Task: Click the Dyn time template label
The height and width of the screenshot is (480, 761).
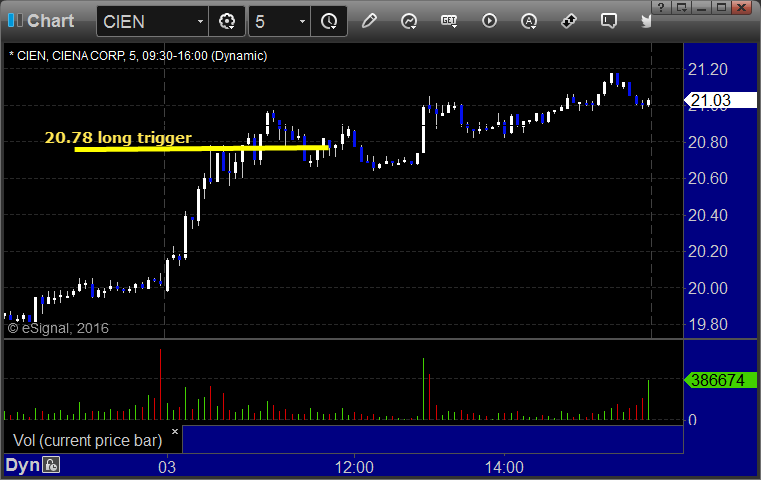Action: click(22, 465)
